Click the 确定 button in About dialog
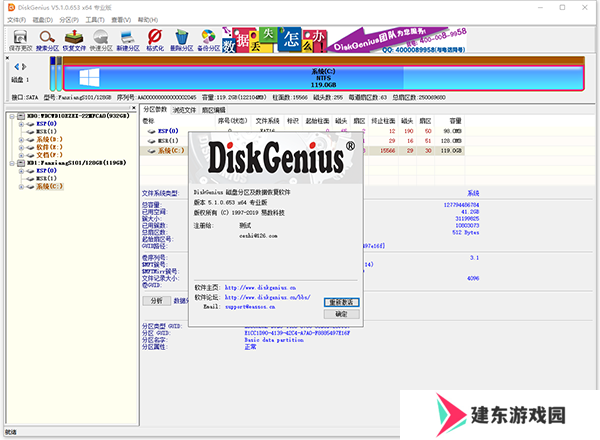Screen dimensions: 600x440 click(341, 314)
